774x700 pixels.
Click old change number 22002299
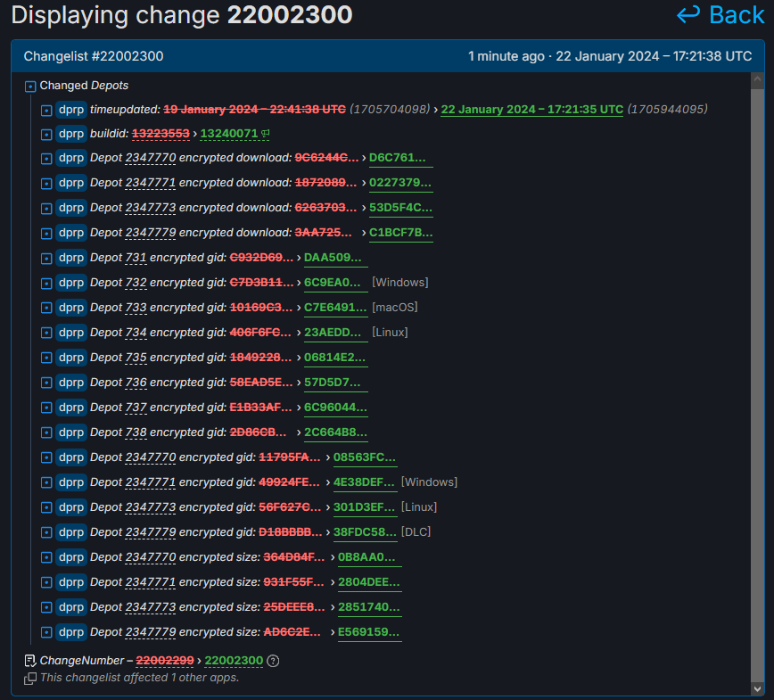[165, 661]
